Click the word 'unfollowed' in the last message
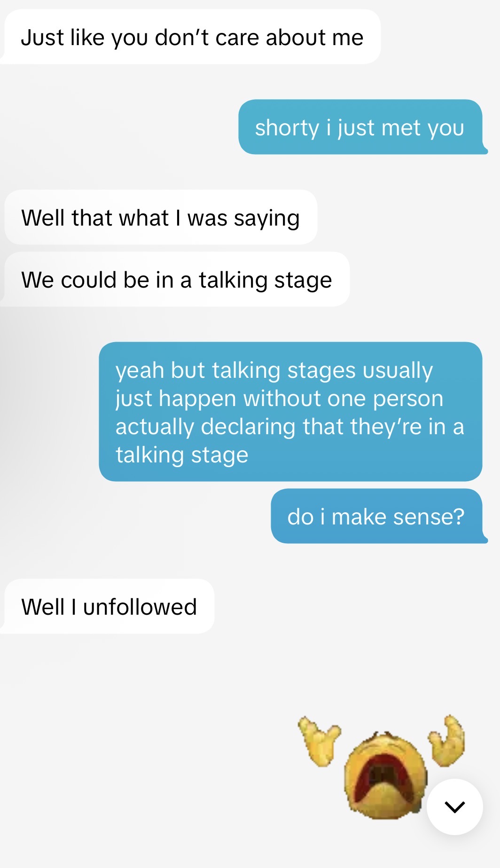Image resolution: width=500 pixels, height=868 pixels. pyautogui.click(x=140, y=607)
